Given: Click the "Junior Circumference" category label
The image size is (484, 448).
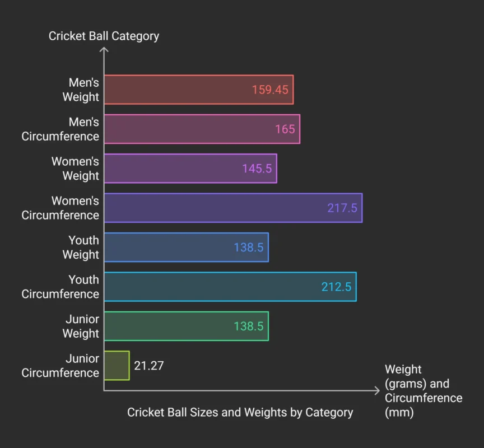Looking at the screenshot, I should 61,366.
